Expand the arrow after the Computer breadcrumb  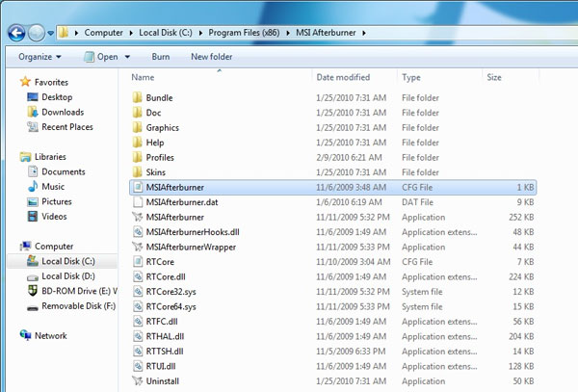coord(131,33)
